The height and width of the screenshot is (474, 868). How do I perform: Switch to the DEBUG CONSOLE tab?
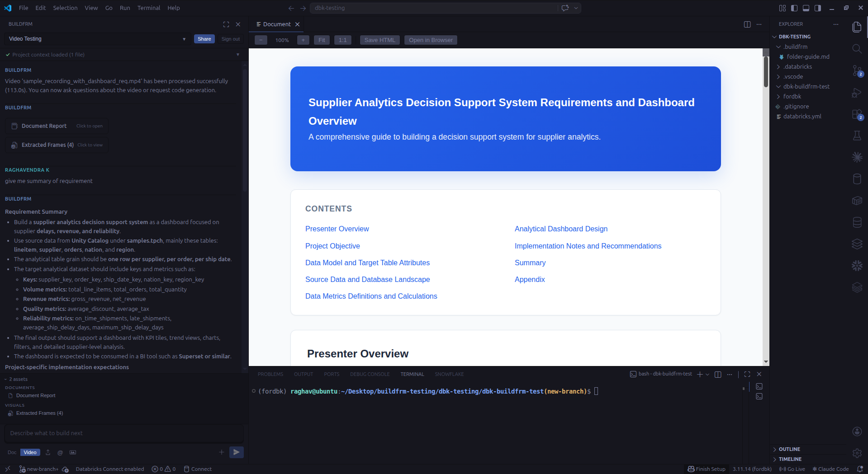[370, 374]
